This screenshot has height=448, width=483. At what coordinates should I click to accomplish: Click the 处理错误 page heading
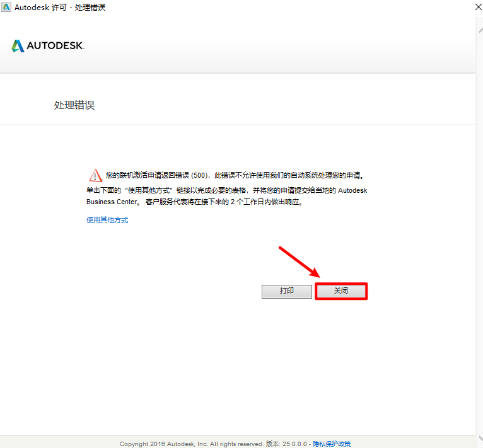pos(74,105)
